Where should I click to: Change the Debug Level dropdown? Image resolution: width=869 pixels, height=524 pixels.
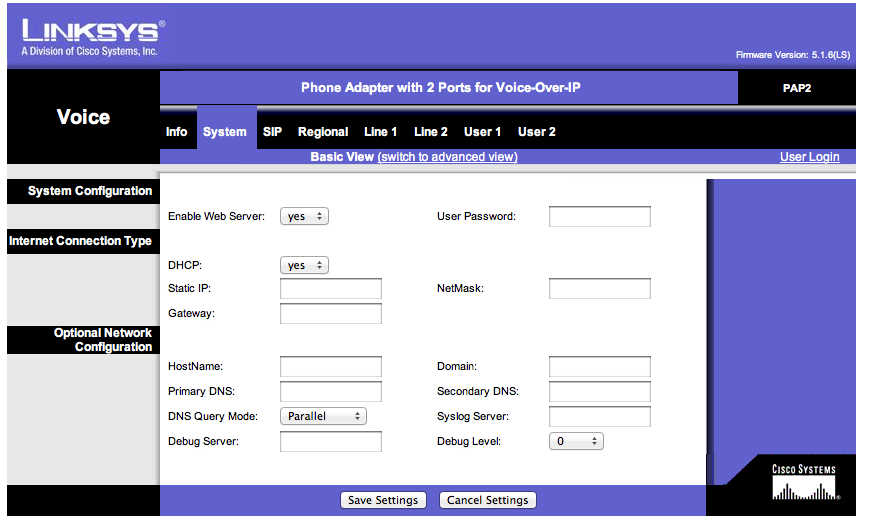(576, 441)
